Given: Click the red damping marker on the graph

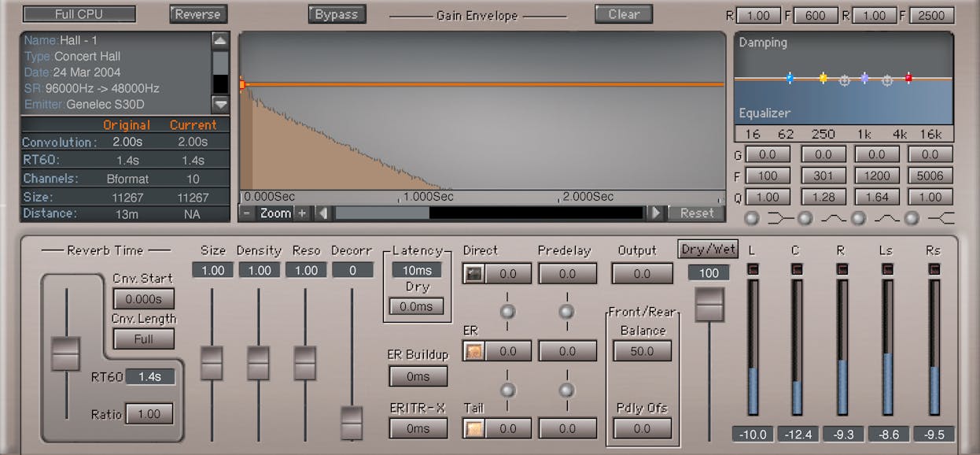Looking at the screenshot, I should pos(908,79).
